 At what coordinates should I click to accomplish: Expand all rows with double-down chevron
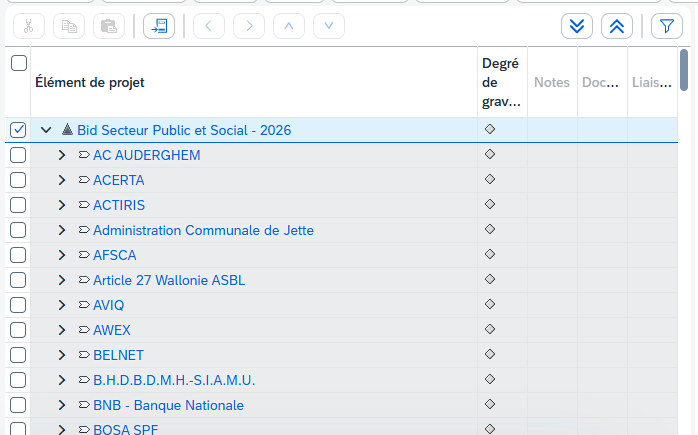coord(577,26)
